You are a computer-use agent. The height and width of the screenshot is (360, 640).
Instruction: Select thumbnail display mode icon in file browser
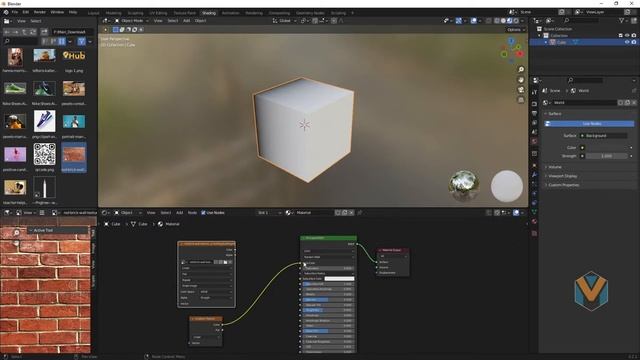tap(62, 41)
